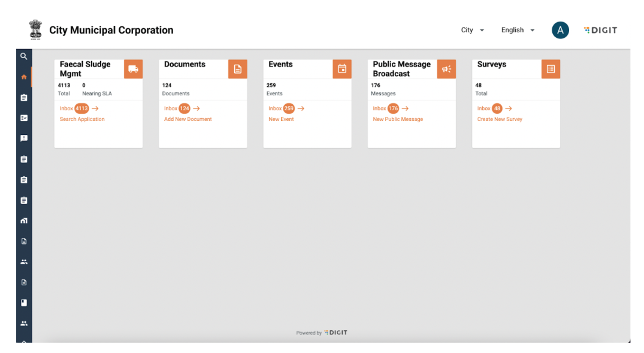Click the New Event link
The width and height of the screenshot is (644, 353).
[x=281, y=119]
